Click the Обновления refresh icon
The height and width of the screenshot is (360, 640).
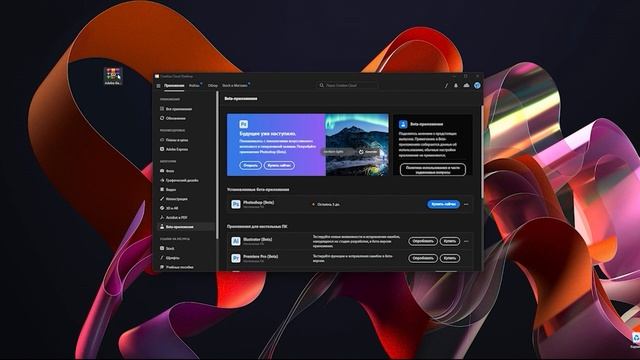(x=162, y=118)
